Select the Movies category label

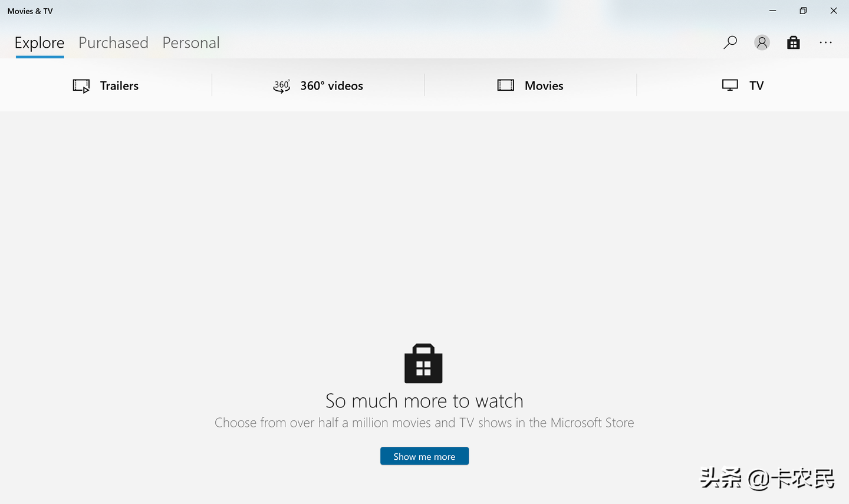(x=544, y=86)
